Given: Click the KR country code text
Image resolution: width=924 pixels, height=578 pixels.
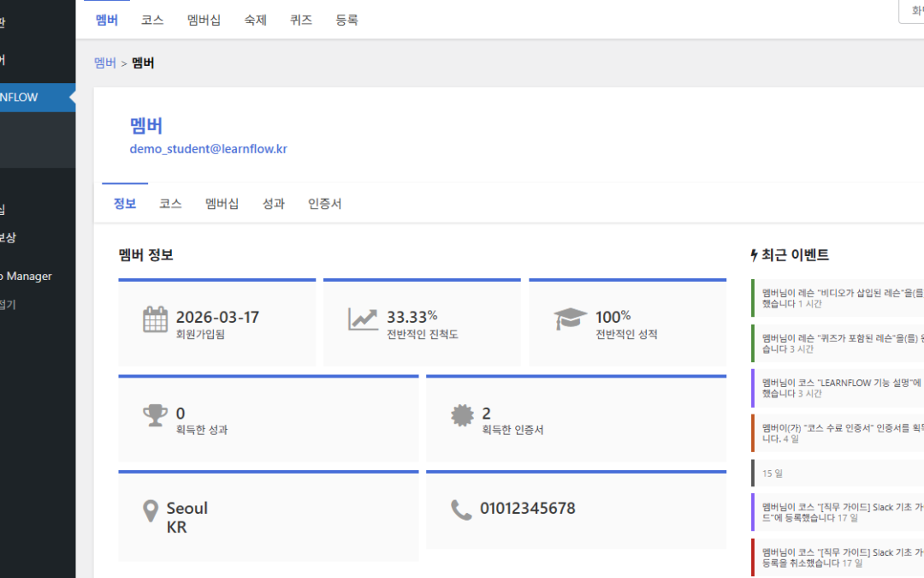Looking at the screenshot, I should pyautogui.click(x=177, y=527).
